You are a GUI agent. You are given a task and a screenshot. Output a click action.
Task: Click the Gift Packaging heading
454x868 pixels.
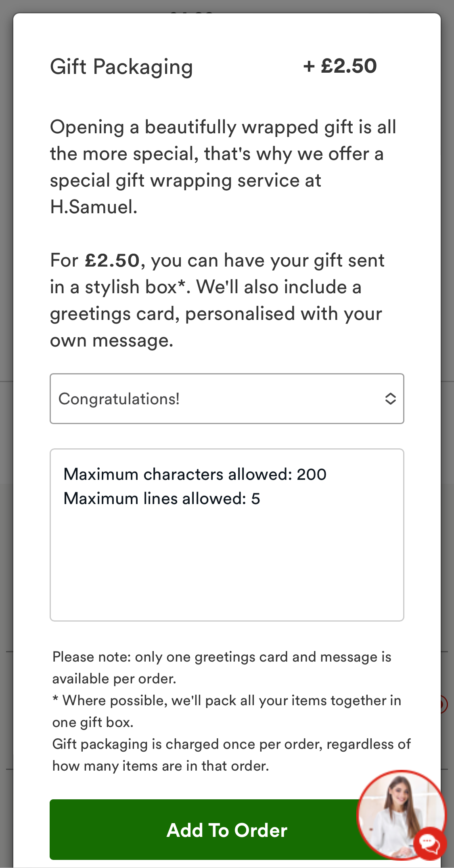click(x=121, y=67)
